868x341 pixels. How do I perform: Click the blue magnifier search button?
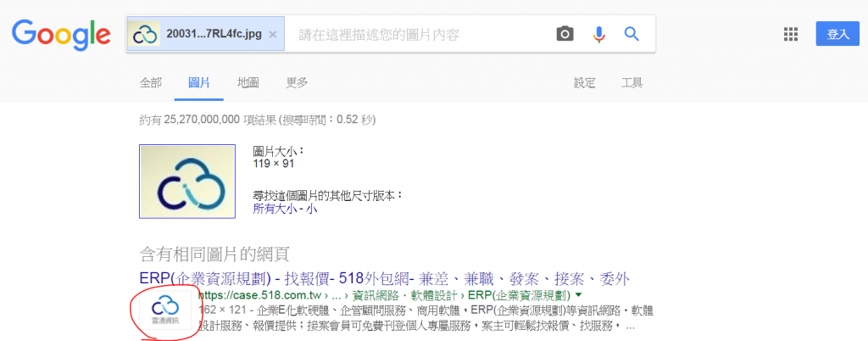pos(632,34)
